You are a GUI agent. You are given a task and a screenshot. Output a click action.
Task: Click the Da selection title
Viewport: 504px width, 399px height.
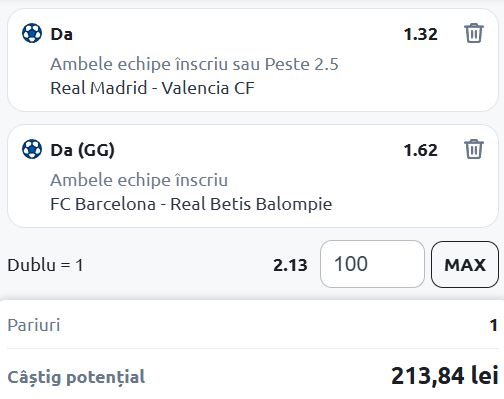coord(61,34)
